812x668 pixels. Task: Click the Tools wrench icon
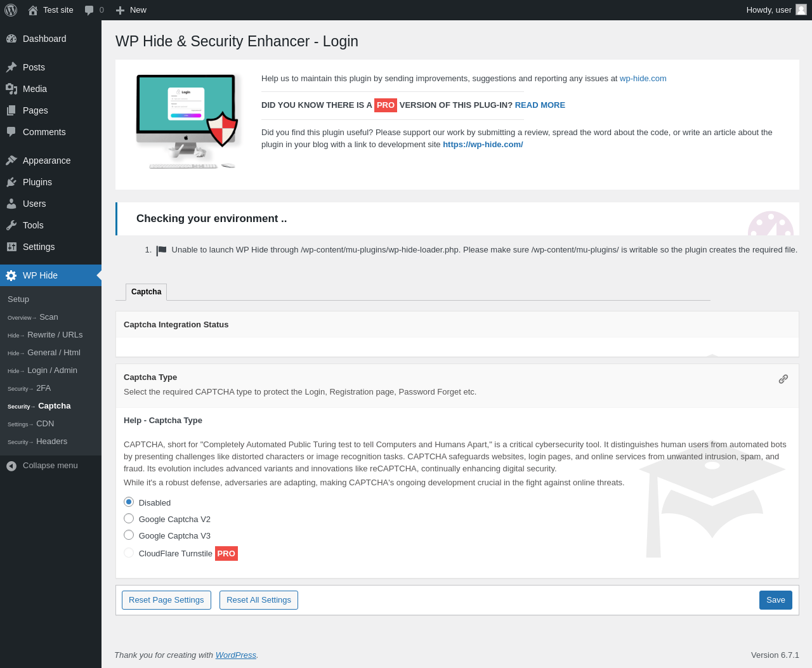pyautogui.click(x=11, y=225)
